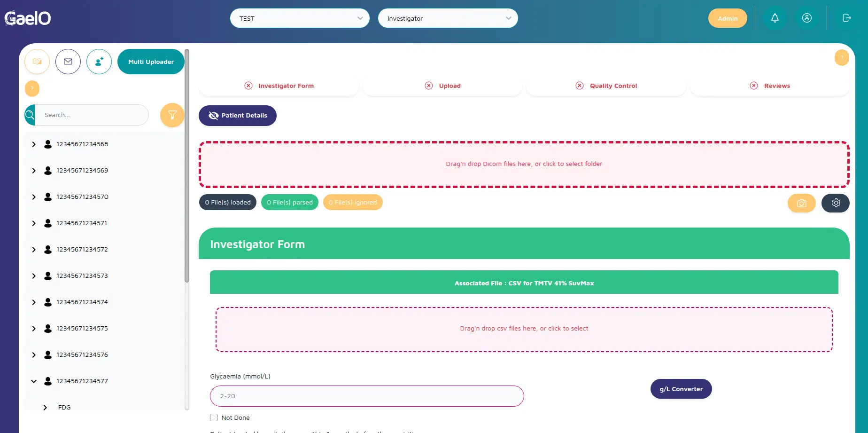Click the Dicom files drop zone

[x=524, y=164]
